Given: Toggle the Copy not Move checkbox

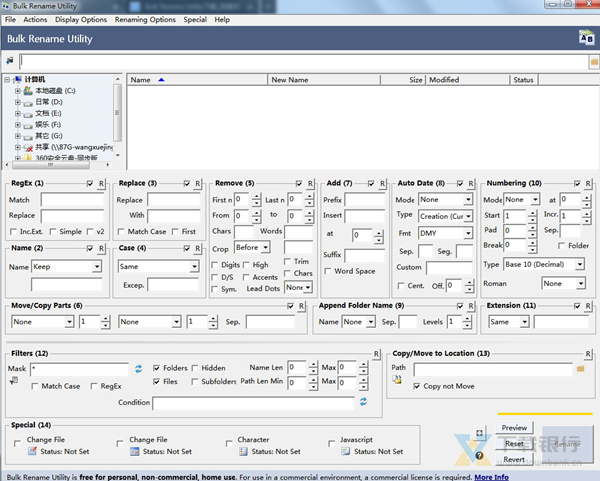Looking at the screenshot, I should coord(417,386).
